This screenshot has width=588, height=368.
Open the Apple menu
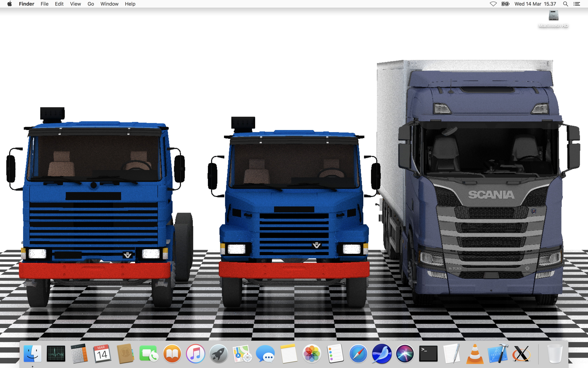click(9, 4)
